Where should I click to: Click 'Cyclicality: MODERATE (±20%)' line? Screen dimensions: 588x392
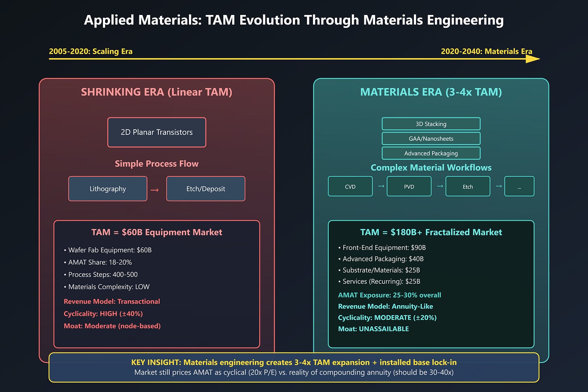[x=387, y=318]
